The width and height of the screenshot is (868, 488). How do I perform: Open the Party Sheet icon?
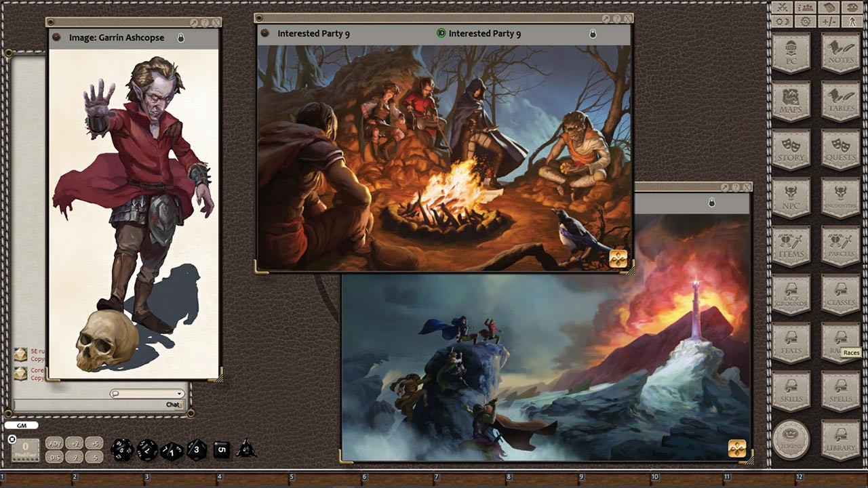(806, 7)
